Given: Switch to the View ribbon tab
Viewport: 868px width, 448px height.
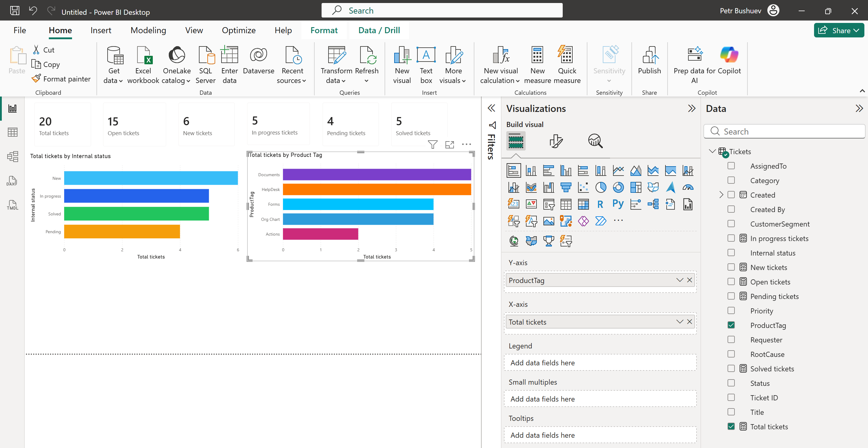Looking at the screenshot, I should point(194,30).
